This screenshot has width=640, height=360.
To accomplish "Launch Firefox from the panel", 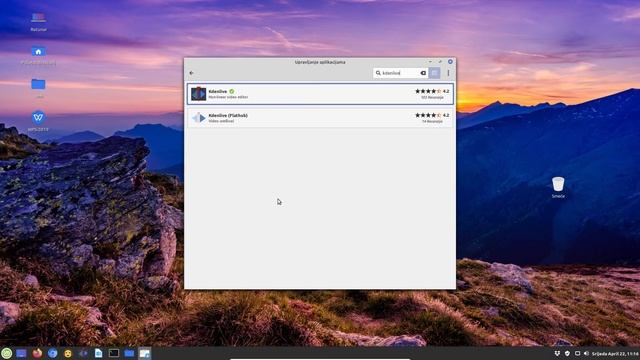I will tap(37, 353).
